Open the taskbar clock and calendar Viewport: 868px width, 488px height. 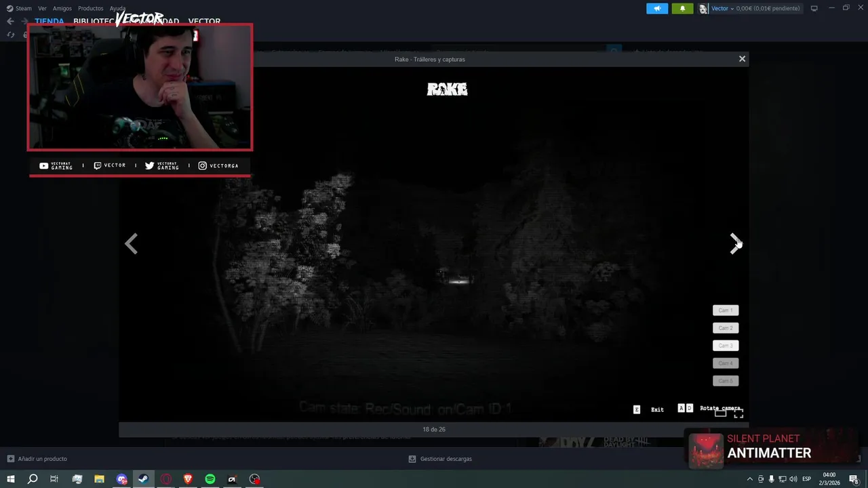pyautogui.click(x=829, y=479)
